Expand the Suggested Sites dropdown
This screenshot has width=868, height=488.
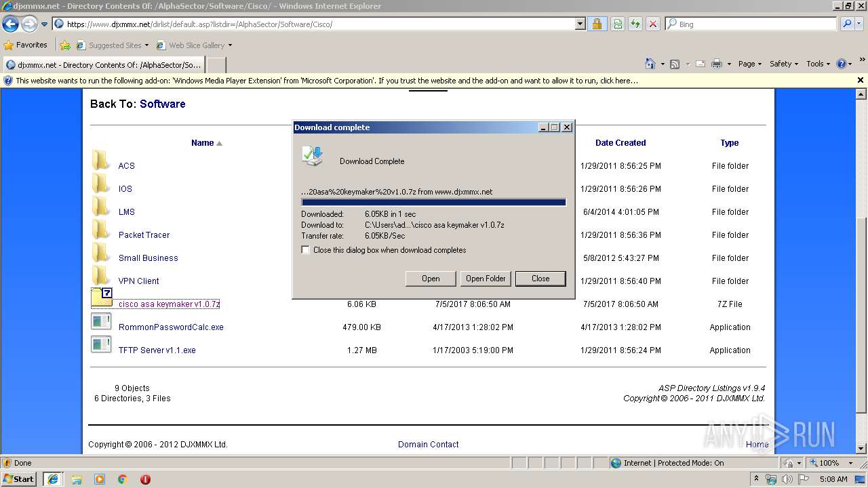click(146, 45)
